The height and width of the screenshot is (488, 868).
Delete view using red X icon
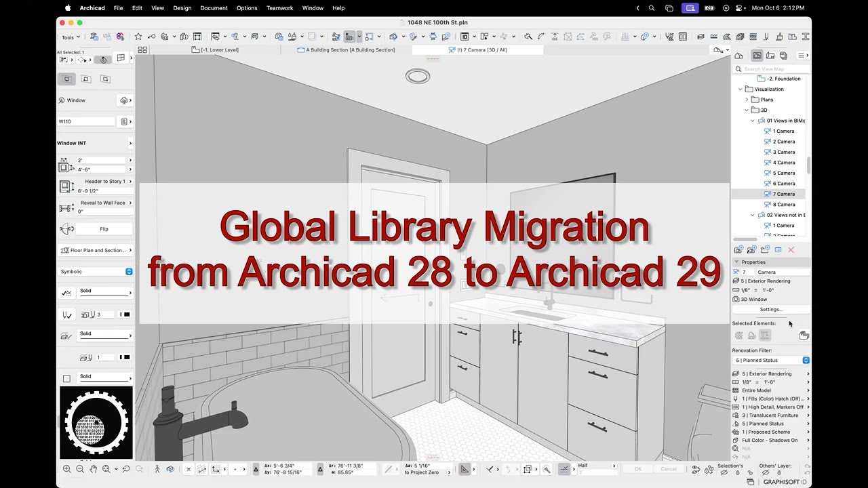(791, 250)
